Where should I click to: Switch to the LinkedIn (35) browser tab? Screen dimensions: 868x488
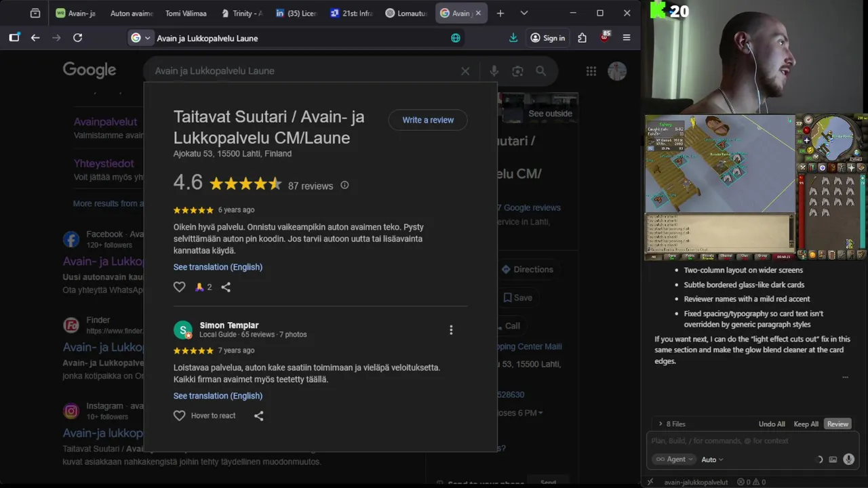pos(297,13)
